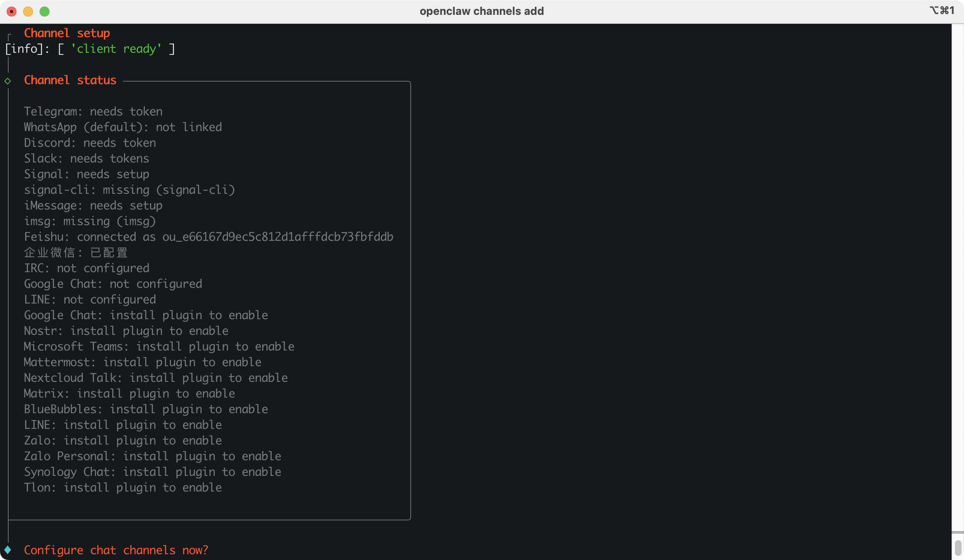Click the 'Channel setup' heading text

pos(67,33)
